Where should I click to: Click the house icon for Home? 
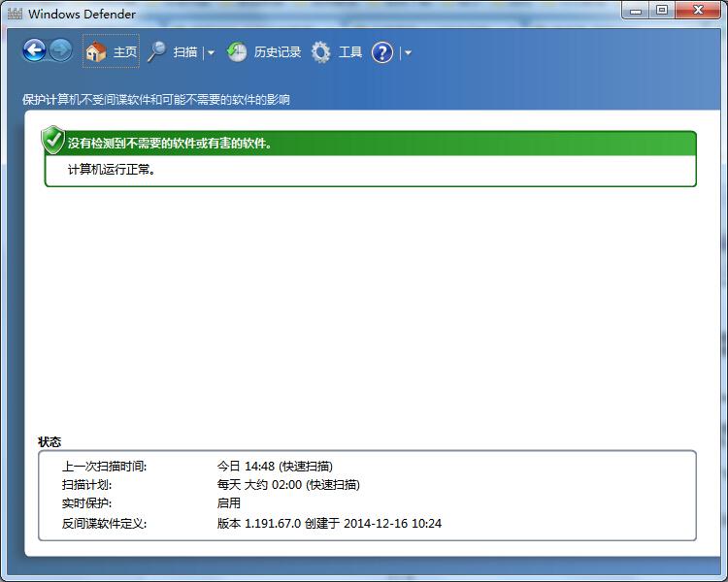[95, 52]
